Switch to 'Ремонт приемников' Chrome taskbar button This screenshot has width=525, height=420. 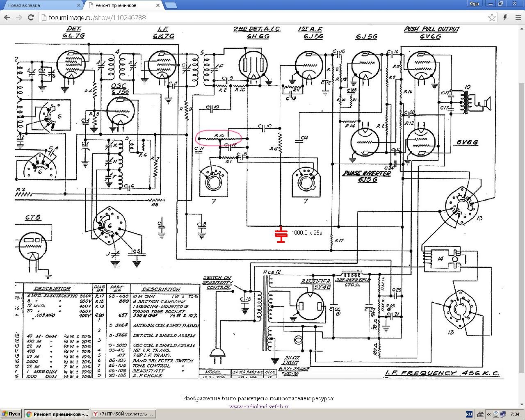(x=57, y=414)
